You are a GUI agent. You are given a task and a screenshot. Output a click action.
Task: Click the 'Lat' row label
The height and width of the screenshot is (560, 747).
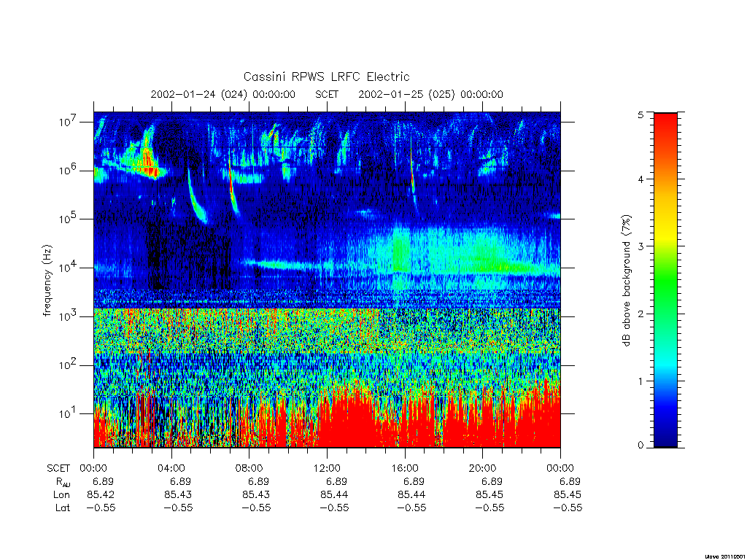[x=63, y=508]
